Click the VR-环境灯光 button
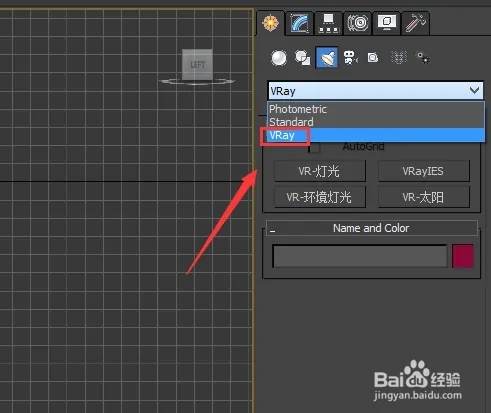Image resolution: width=491 pixels, height=413 pixels. pos(320,197)
